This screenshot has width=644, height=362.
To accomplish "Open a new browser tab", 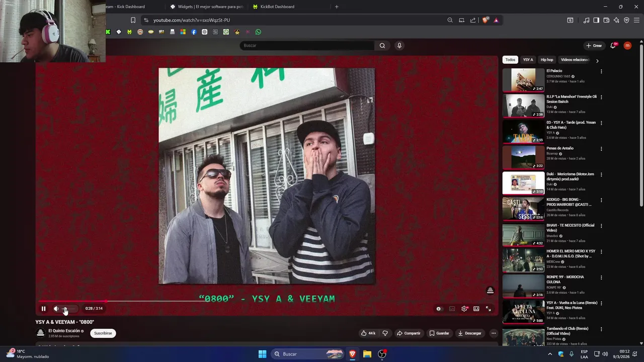I will tap(337, 7).
